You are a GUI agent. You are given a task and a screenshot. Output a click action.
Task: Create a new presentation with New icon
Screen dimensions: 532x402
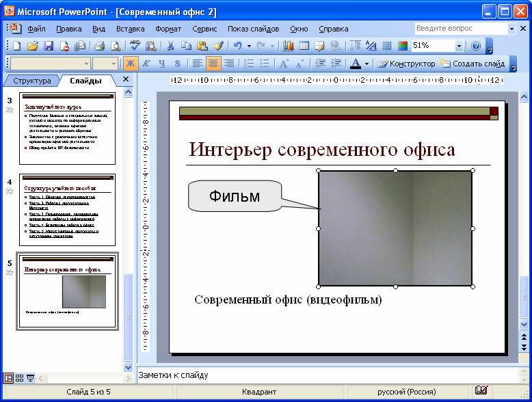16,46
